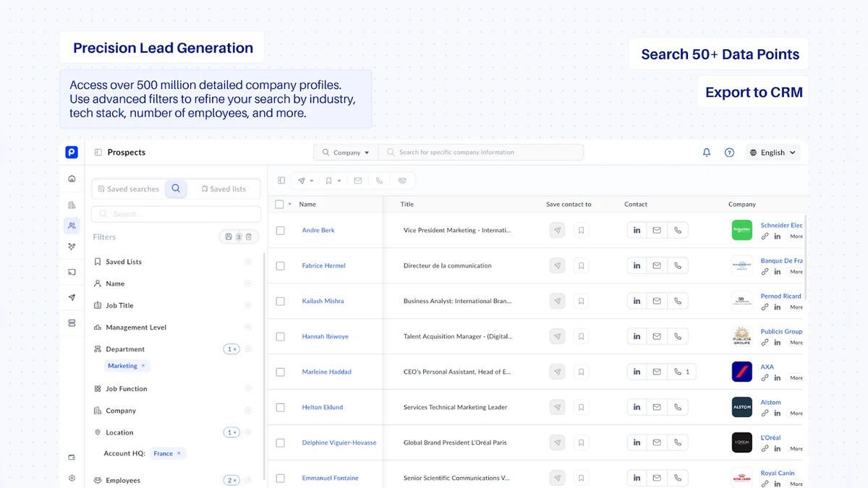Select the Prospects people icon in sidebar
The width and height of the screenshot is (868, 488).
[72, 226]
